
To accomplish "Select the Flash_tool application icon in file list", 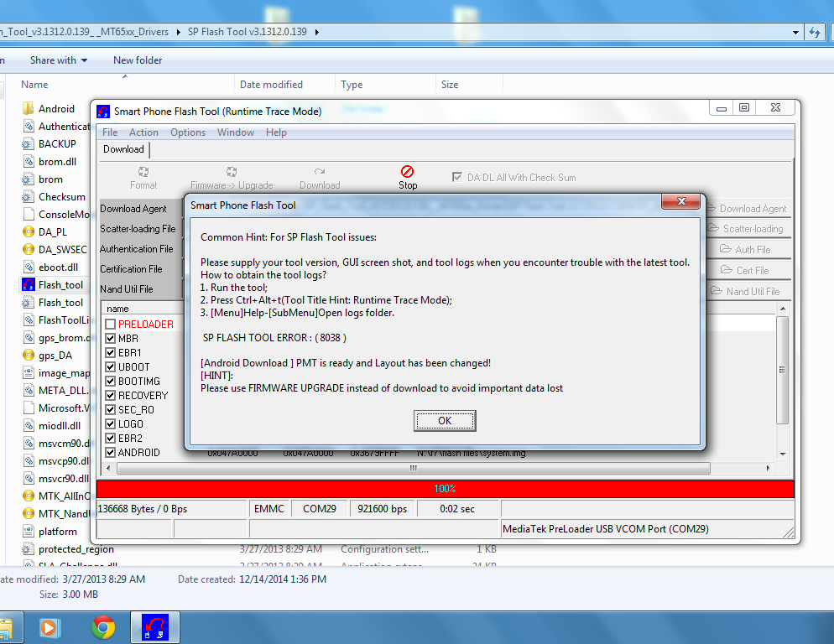I will [x=29, y=284].
